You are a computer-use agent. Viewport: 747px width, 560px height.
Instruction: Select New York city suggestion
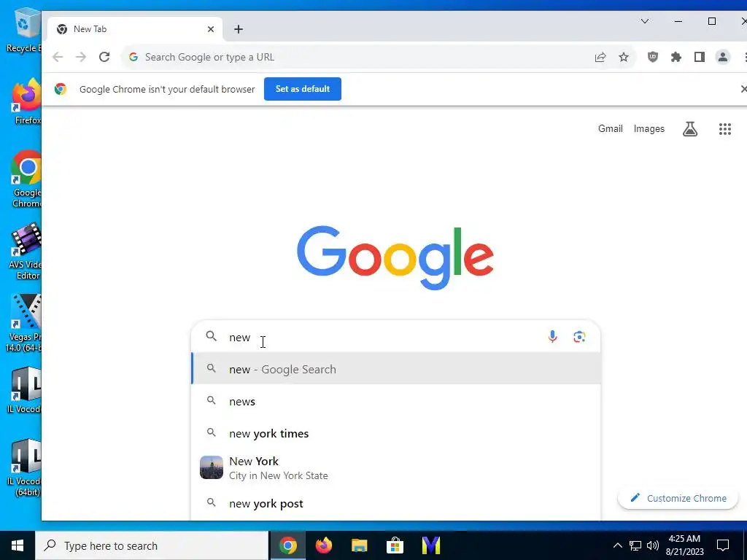tap(395, 468)
